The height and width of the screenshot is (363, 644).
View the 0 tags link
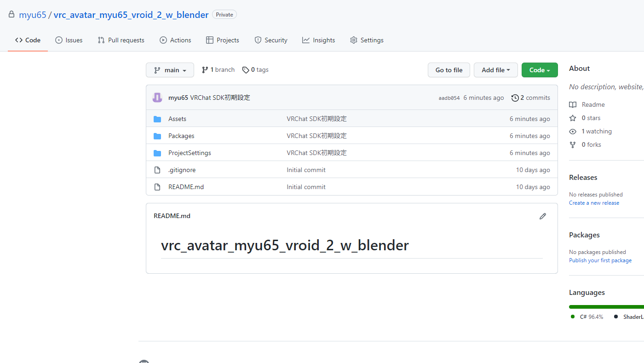point(255,70)
